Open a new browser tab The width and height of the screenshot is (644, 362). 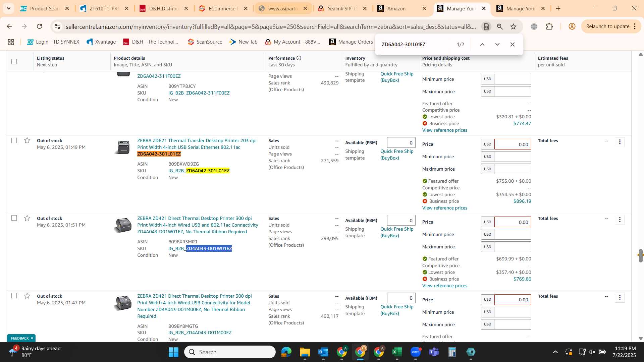coord(558,8)
